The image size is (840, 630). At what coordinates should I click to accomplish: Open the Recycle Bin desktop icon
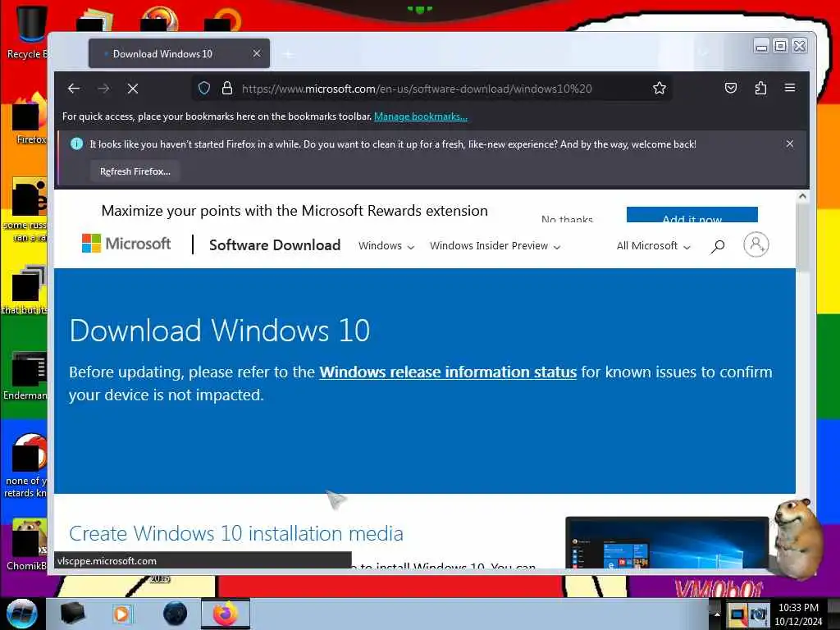(27, 32)
